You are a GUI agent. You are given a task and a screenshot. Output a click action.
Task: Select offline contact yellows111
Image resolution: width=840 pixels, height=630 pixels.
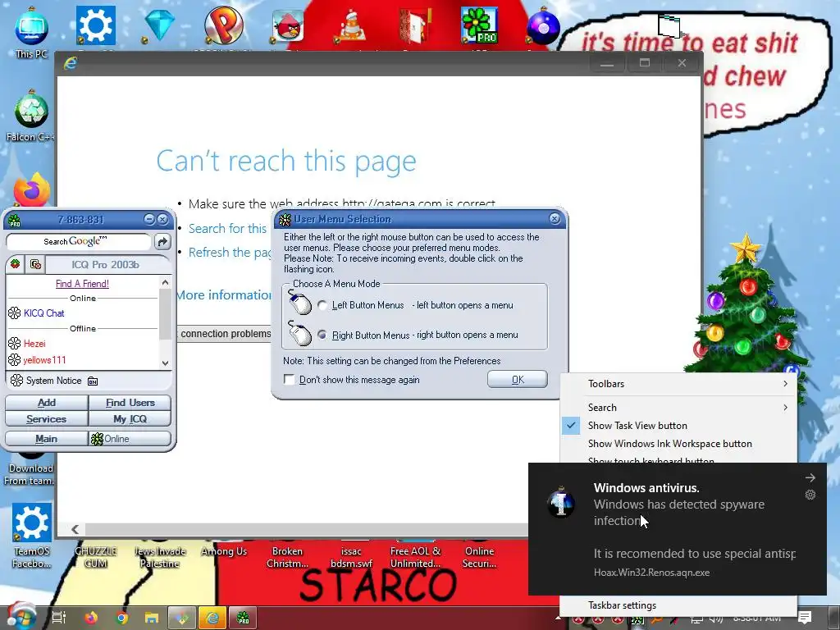(44, 360)
